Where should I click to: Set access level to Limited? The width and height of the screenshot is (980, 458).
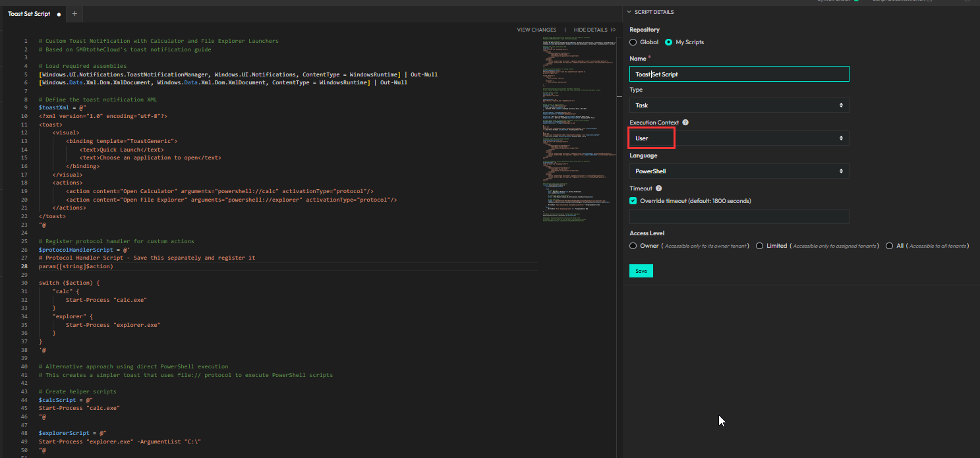(x=760, y=246)
